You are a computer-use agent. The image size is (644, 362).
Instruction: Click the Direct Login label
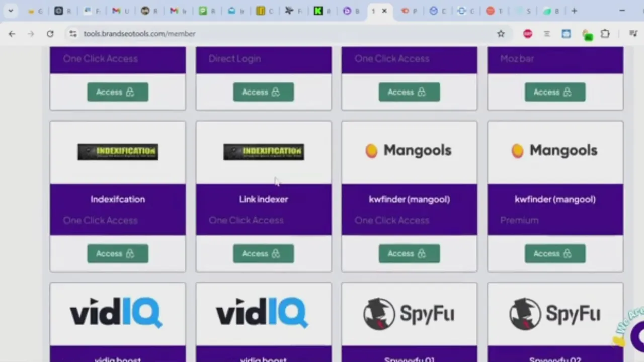[234, 59]
